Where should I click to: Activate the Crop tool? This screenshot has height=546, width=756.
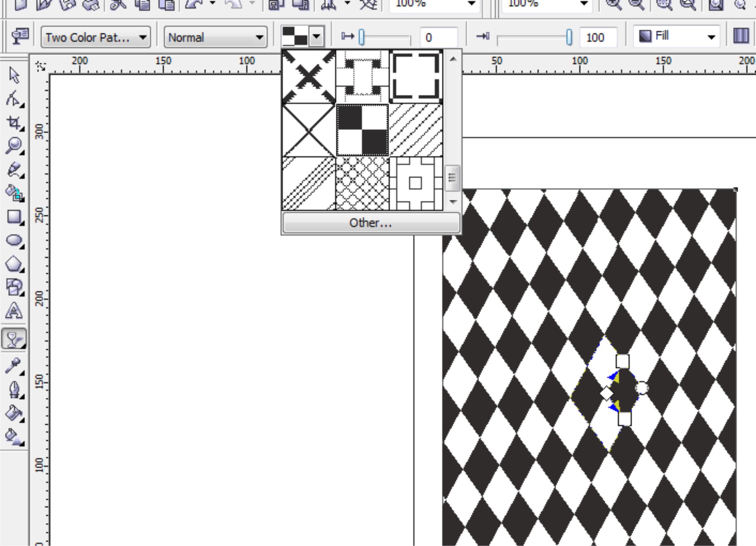[x=14, y=123]
